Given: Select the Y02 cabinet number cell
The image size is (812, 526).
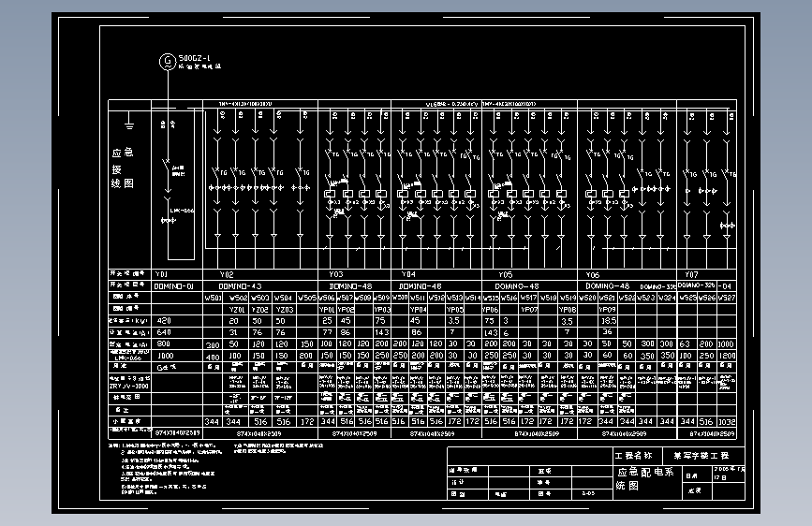Looking at the screenshot, I should coord(227,274).
